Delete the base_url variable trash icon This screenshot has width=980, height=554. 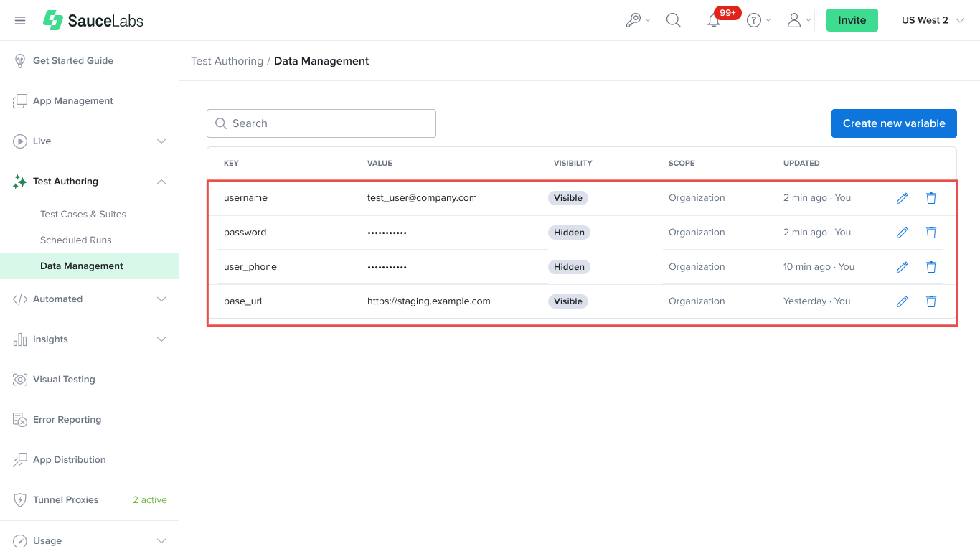931,301
